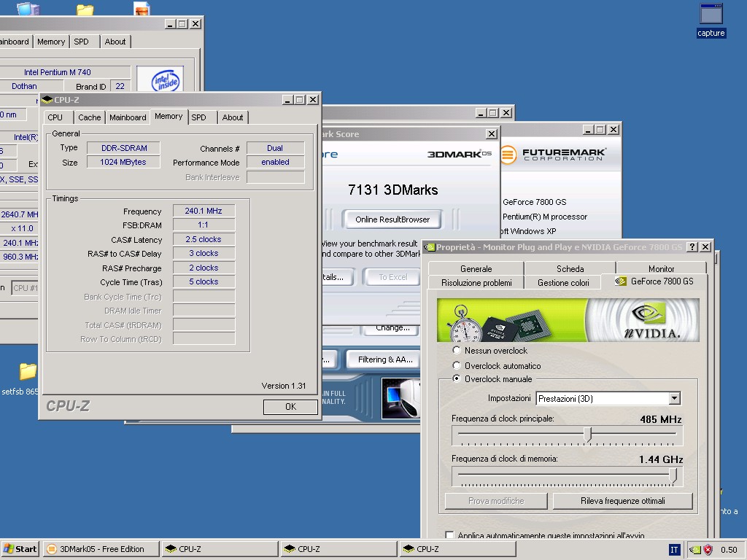The width and height of the screenshot is (747, 560).
Task: Click the '485 MHz' clock value
Action: (x=661, y=419)
